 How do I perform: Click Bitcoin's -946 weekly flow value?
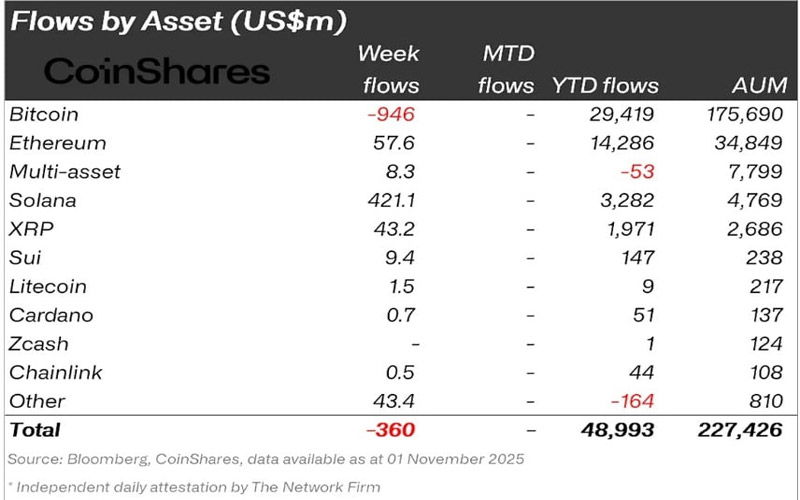390,114
